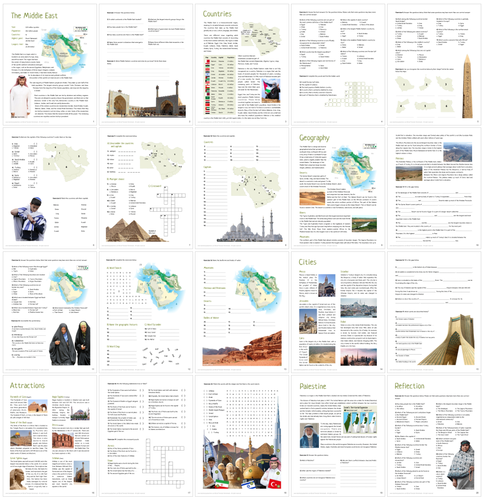Image resolution: width=485 pixels, height=500 pixels.
Task: Click the Egyptian obelisk image
Action: click(467, 87)
